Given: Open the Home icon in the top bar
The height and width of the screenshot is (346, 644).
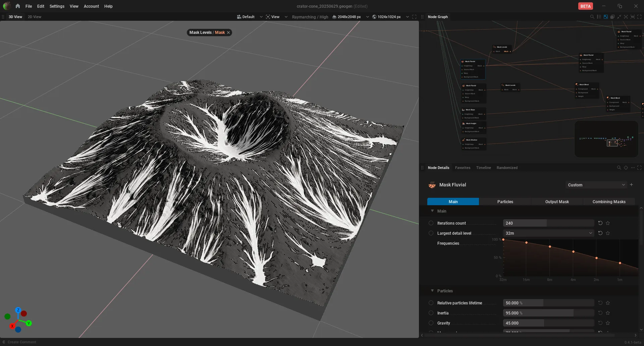Looking at the screenshot, I should click(x=17, y=6).
